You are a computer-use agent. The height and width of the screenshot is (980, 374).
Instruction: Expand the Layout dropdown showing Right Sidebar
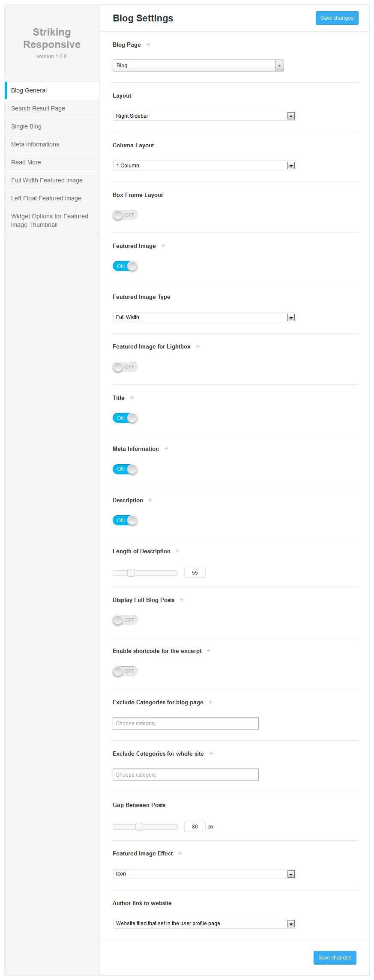204,116
